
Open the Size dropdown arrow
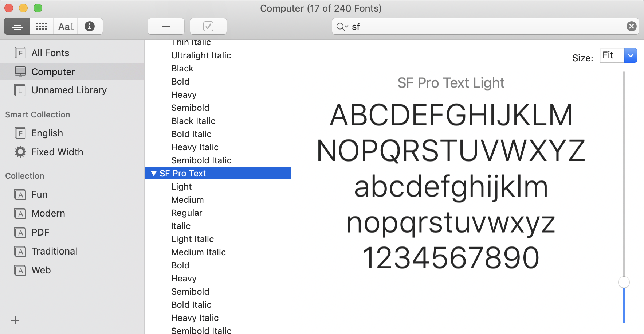click(x=631, y=55)
